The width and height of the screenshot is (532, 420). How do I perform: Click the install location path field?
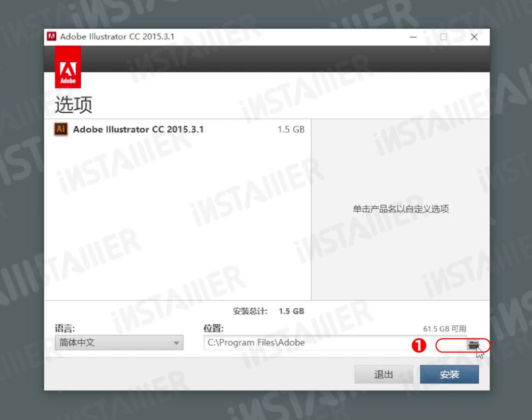tap(335, 343)
